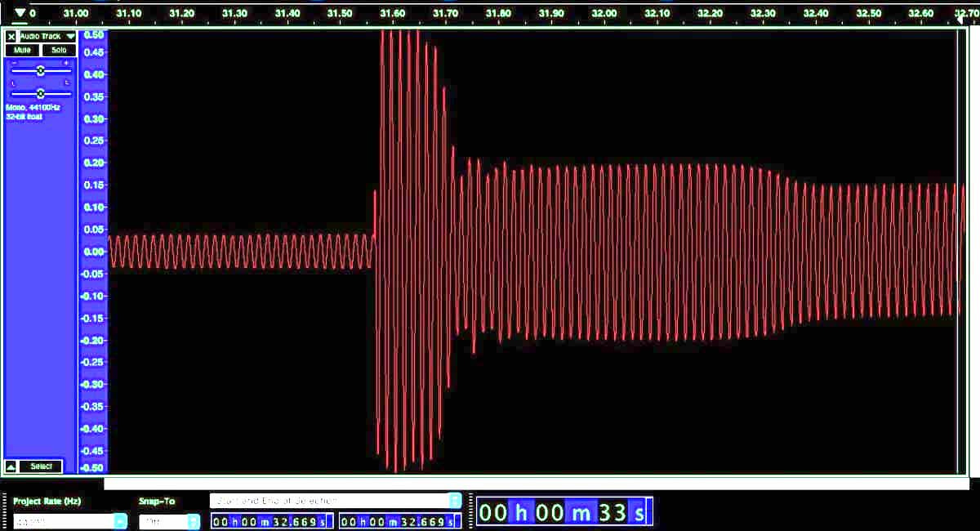Click the -0.25 label on vertical scale
This screenshot has width=980, height=531.
point(92,362)
